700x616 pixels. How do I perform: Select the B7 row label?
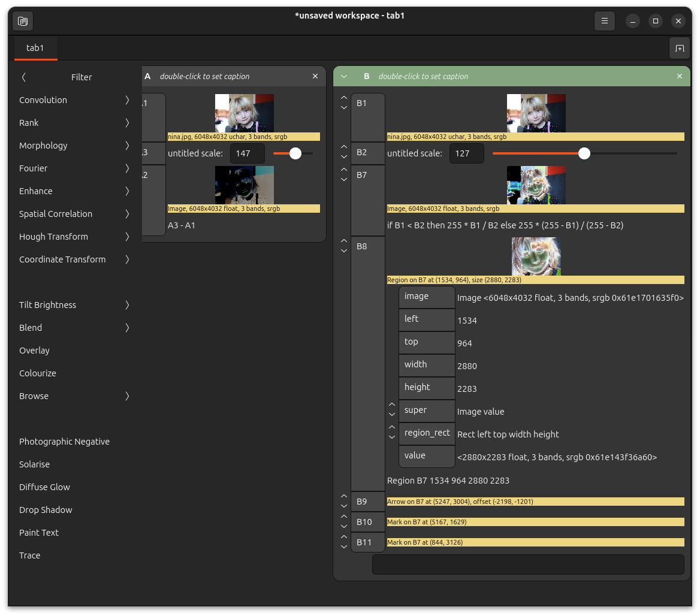[x=368, y=200]
